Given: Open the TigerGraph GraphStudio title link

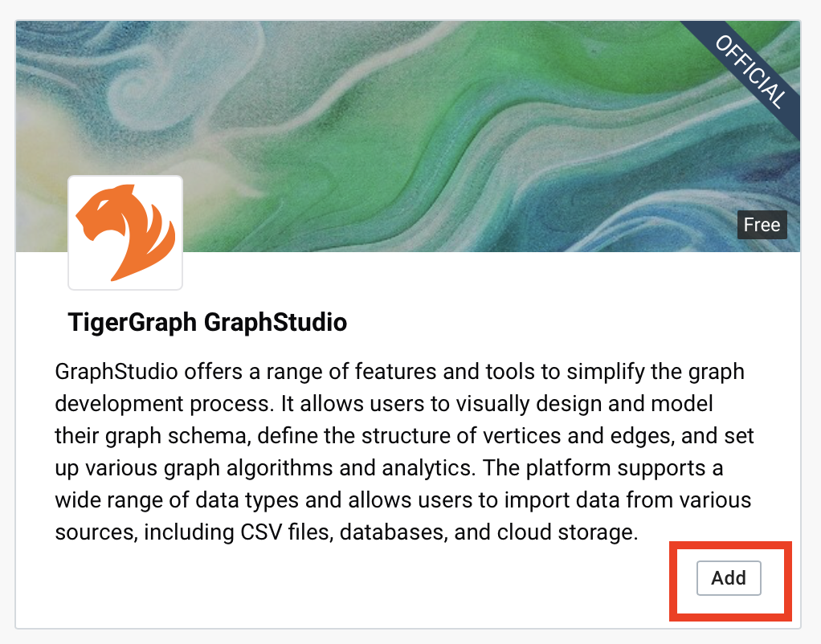Looking at the screenshot, I should (206, 323).
